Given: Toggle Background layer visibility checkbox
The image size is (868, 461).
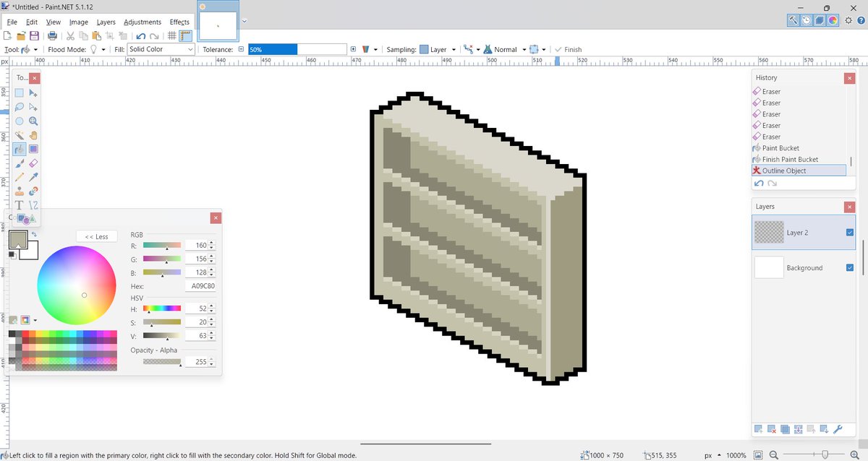Looking at the screenshot, I should click(x=849, y=267).
